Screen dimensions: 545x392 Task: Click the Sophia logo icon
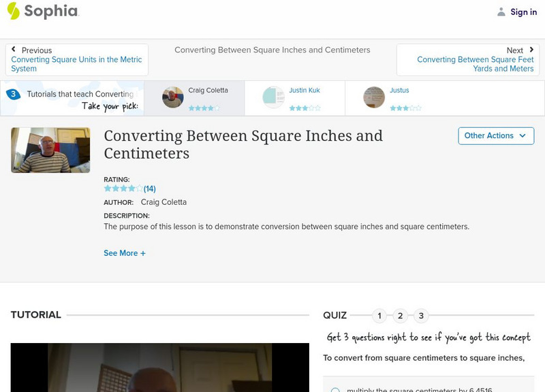pos(14,11)
